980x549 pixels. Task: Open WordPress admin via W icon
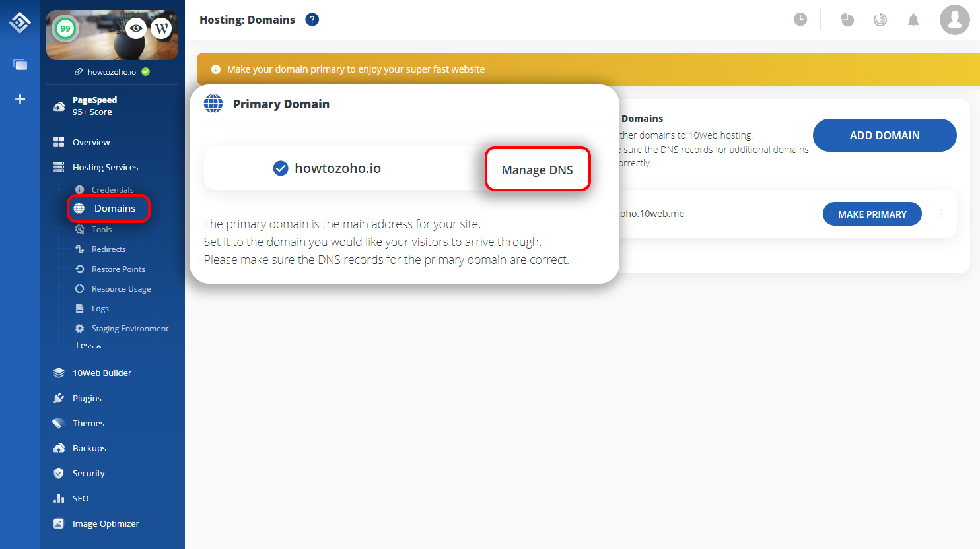point(162,28)
